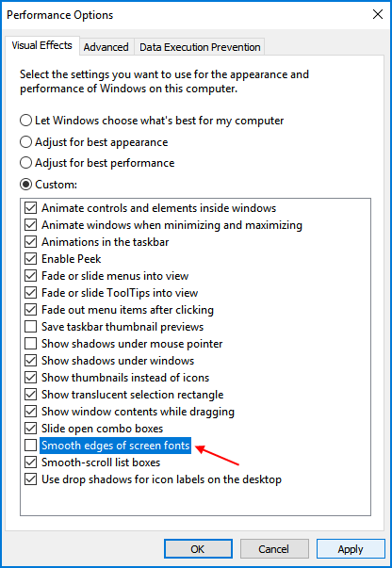Enable Smooth edges of screen fonts checkbox
Image resolution: width=392 pixels, height=568 pixels.
31,446
